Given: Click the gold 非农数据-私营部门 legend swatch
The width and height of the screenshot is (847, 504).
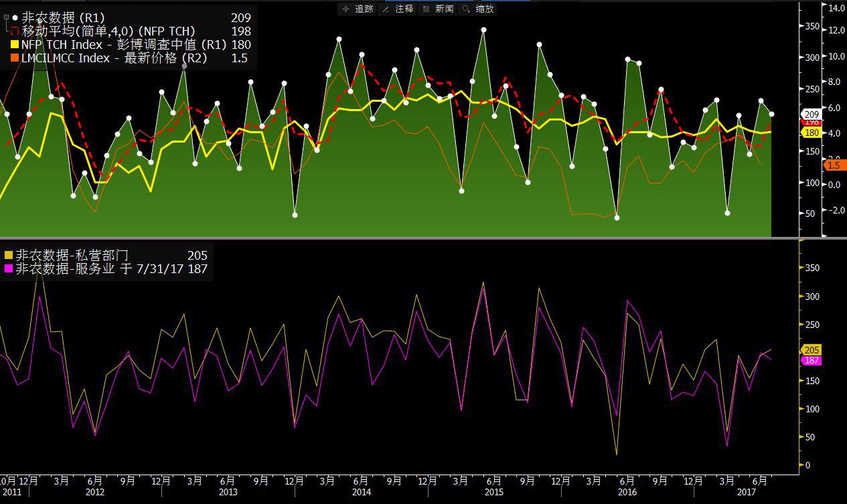Looking at the screenshot, I should click(9, 256).
